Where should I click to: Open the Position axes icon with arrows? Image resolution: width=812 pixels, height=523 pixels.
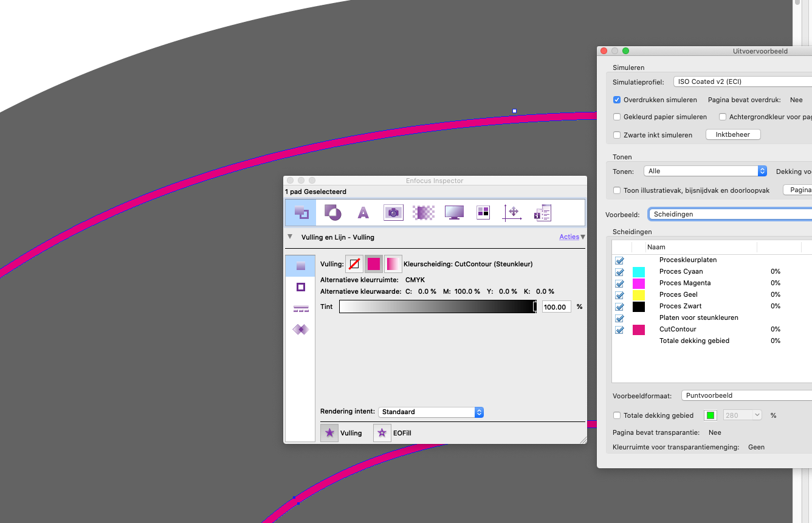click(512, 212)
